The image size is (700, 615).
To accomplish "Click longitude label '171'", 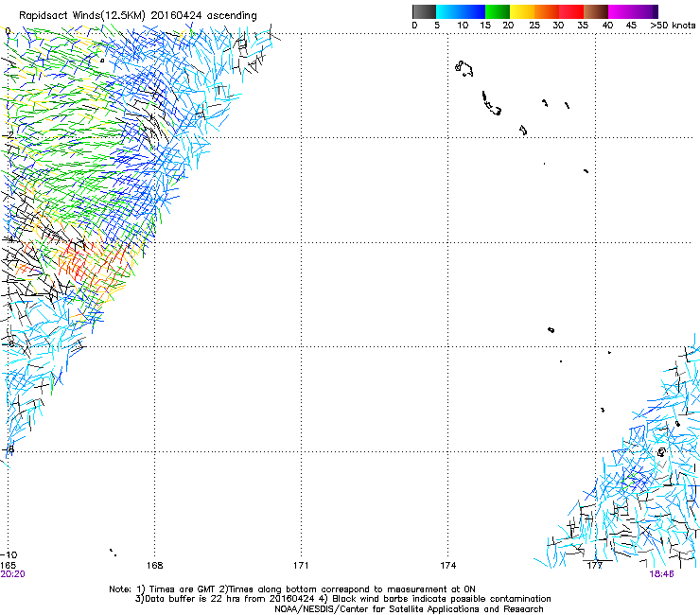I will click(x=301, y=565).
